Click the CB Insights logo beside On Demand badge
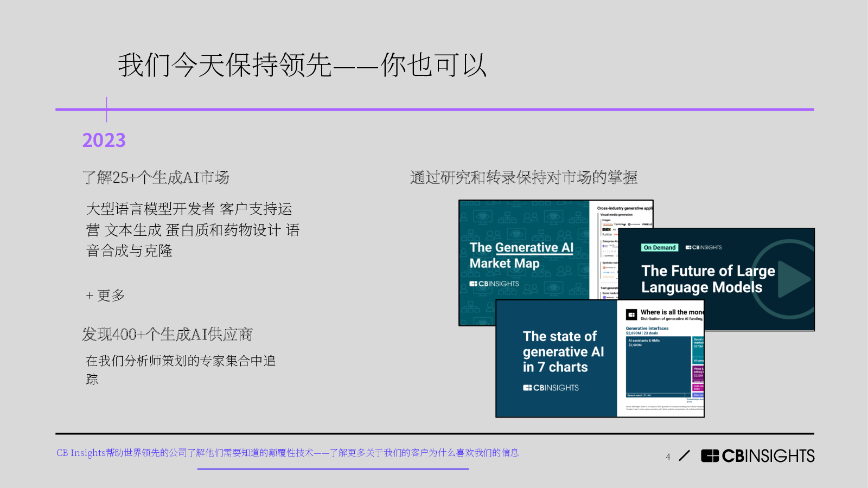This screenshot has width=868, height=488. click(x=704, y=247)
